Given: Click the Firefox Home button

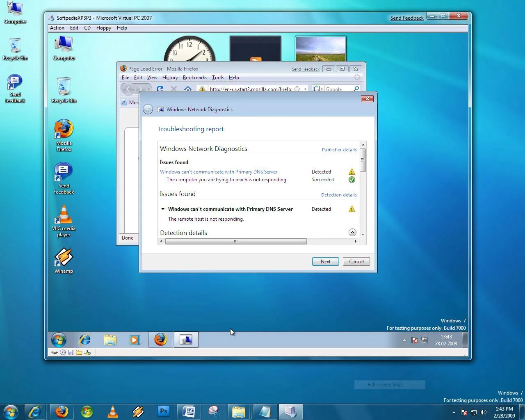Looking at the screenshot, I should [x=188, y=89].
